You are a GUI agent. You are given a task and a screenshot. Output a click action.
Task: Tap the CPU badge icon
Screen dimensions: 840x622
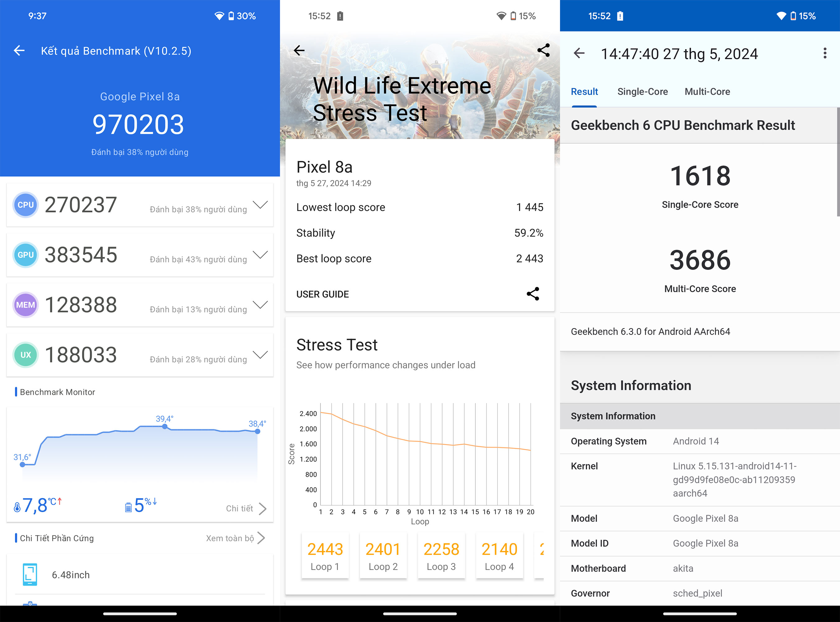(26, 205)
